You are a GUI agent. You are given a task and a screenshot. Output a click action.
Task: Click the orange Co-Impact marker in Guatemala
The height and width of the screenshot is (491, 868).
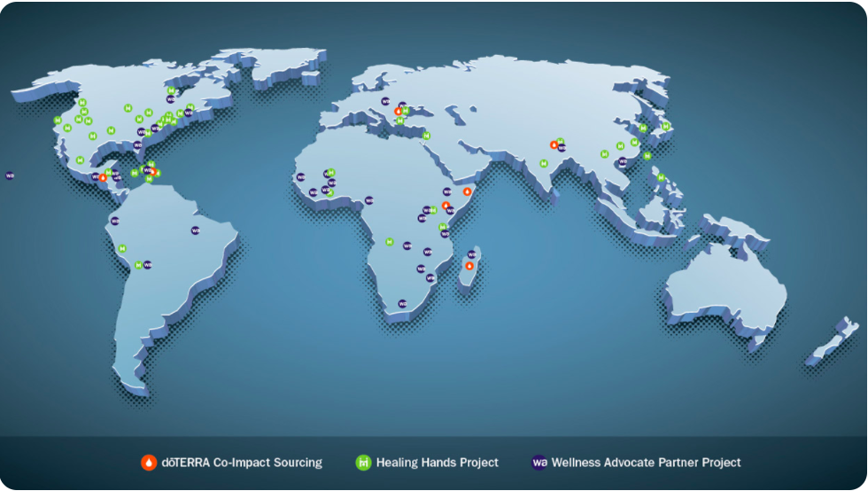103,177
